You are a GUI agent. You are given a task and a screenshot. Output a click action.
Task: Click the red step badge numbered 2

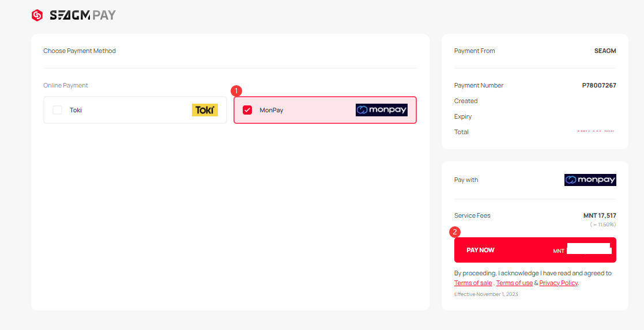click(x=455, y=232)
